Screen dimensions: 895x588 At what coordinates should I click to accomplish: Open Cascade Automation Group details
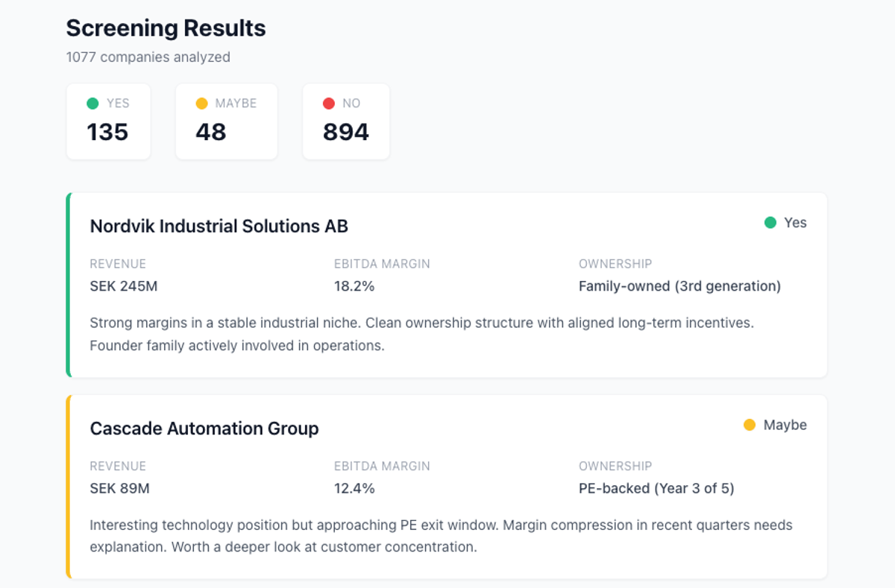(x=204, y=429)
